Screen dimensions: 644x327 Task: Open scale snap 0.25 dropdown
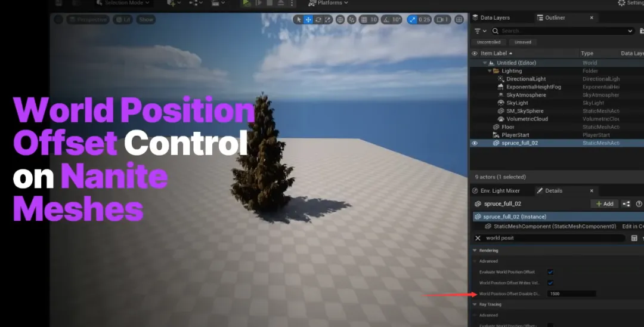pyautogui.click(x=425, y=19)
